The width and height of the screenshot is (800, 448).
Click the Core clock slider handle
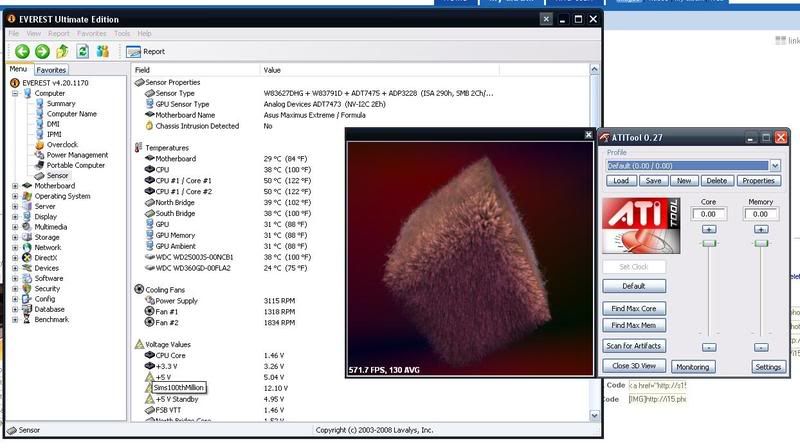coord(709,243)
